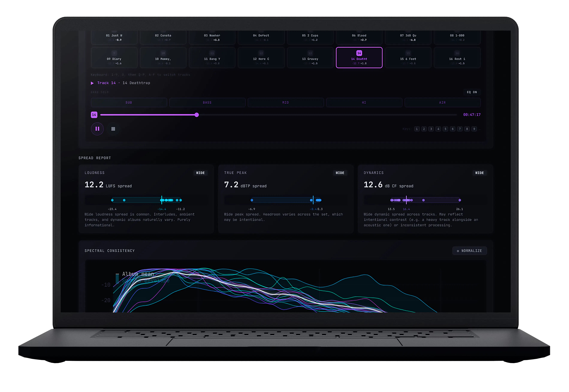
Task: Select track card 13 Gravey
Action: [310, 58]
